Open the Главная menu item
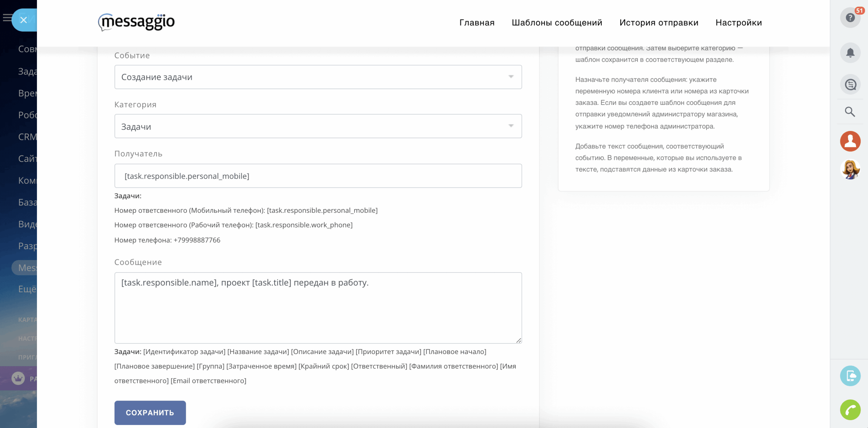 point(477,23)
